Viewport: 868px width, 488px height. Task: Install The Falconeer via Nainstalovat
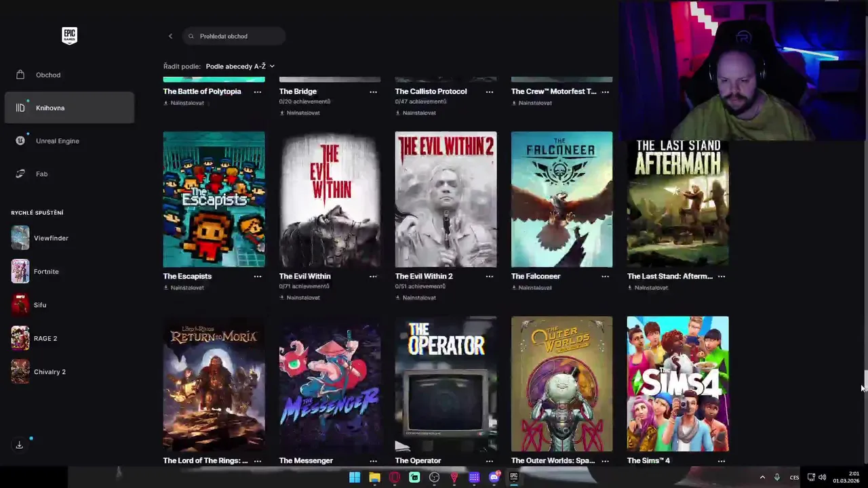tap(532, 287)
